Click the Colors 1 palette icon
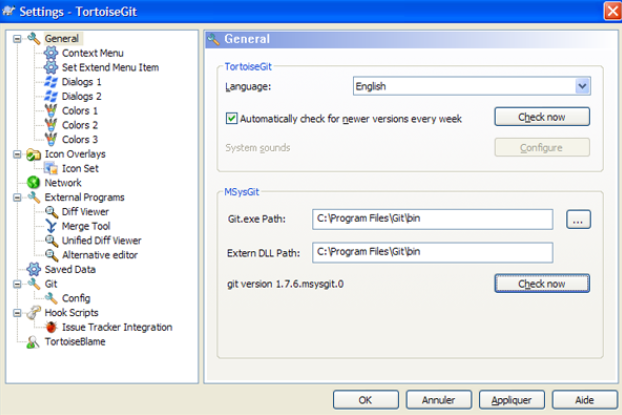Viewport: 622px width, 415px height. tap(51, 111)
